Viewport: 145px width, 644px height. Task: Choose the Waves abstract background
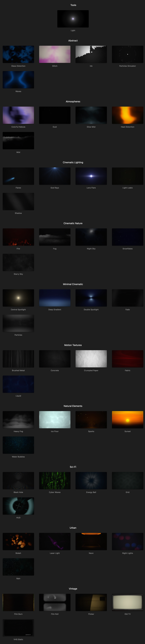pyautogui.click(x=18, y=80)
